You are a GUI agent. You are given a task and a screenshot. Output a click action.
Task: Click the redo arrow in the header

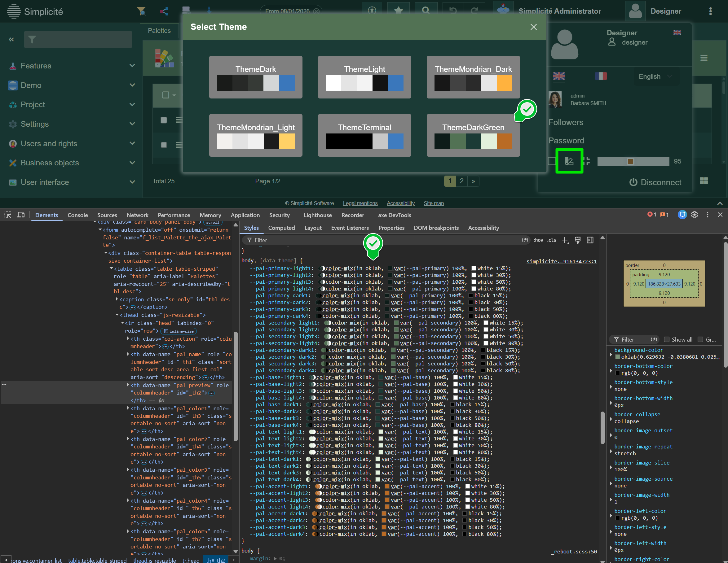(474, 11)
